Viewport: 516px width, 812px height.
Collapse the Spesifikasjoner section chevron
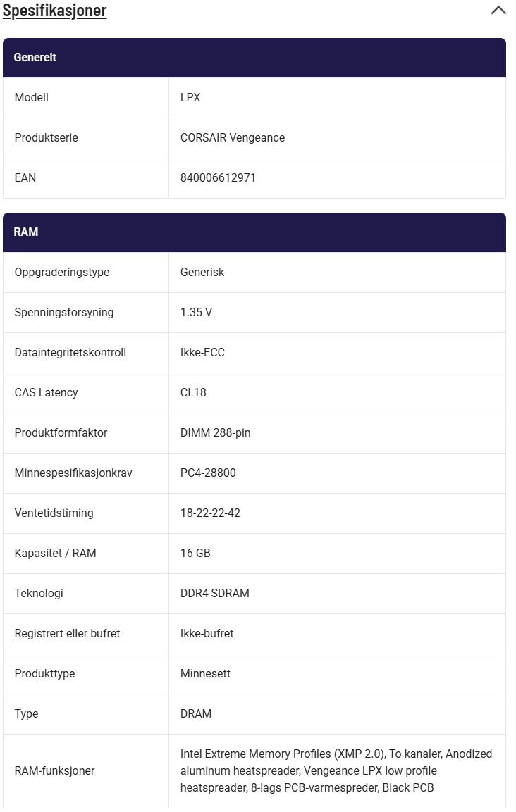[x=498, y=11]
